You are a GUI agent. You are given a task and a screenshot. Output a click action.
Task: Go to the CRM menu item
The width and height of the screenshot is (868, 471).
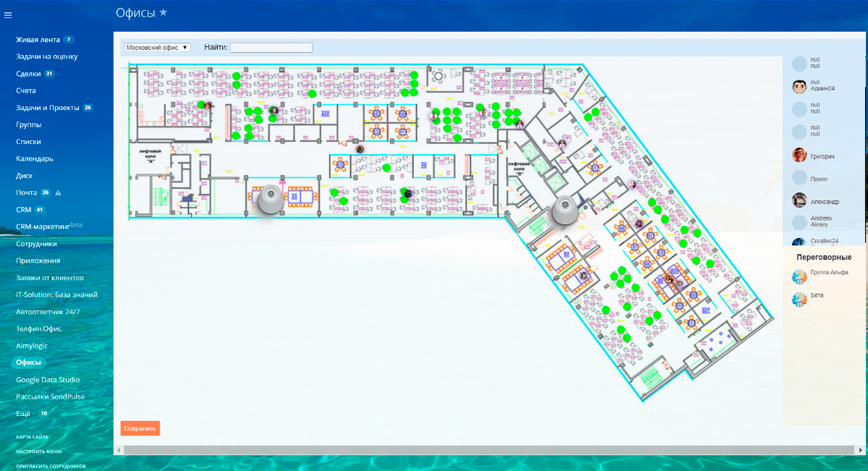click(x=23, y=210)
